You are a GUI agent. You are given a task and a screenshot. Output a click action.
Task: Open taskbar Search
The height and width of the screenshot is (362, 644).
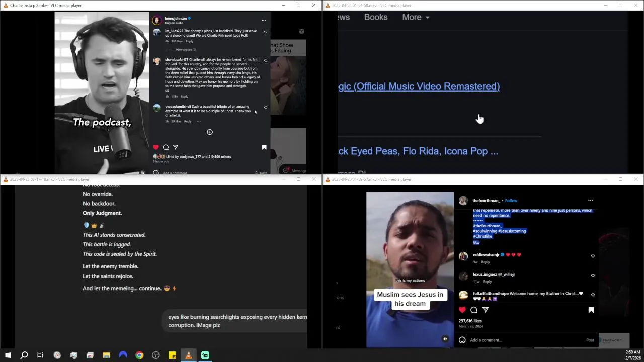click(x=24, y=355)
